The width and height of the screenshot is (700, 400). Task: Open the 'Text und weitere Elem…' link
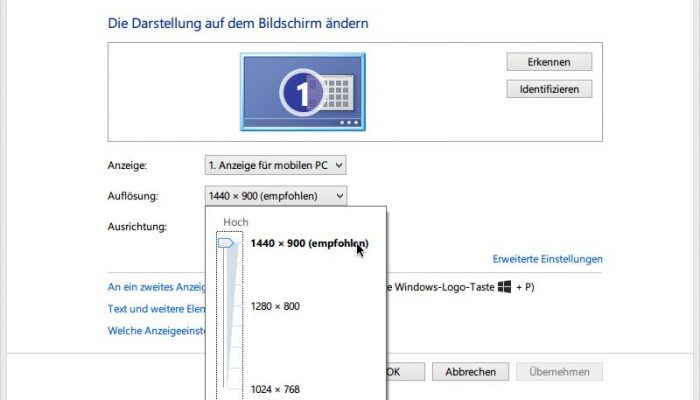click(156, 309)
